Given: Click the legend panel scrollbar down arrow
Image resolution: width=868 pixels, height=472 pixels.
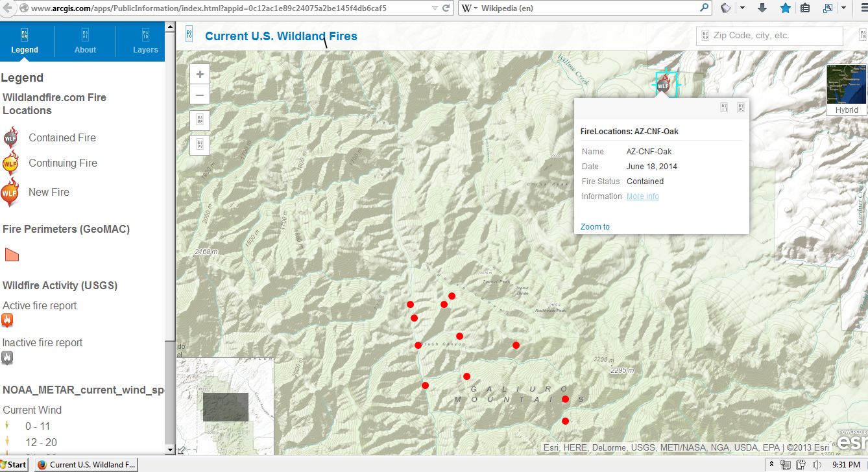Looking at the screenshot, I should pos(171,449).
